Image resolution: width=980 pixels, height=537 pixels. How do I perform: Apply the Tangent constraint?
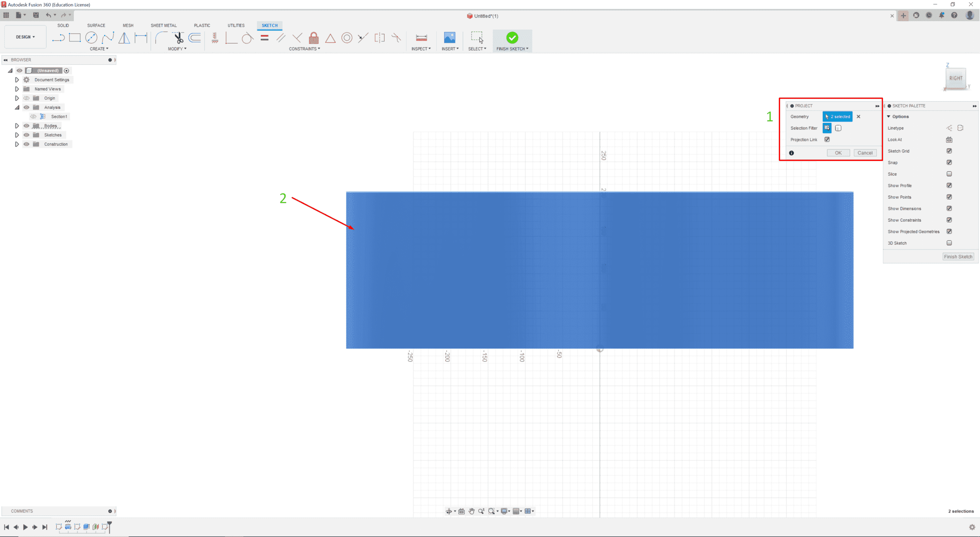point(247,38)
